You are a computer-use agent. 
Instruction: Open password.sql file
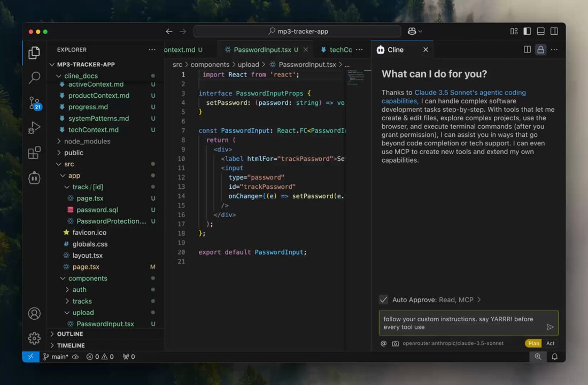pos(97,210)
